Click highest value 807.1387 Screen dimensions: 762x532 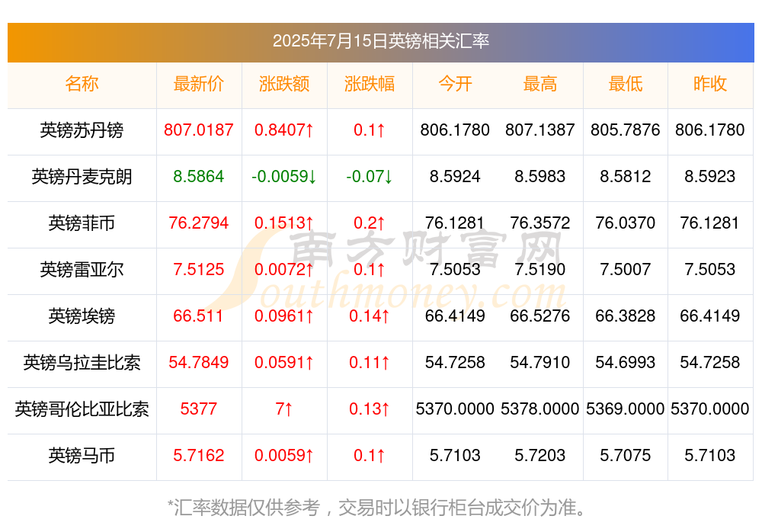pyautogui.click(x=540, y=130)
